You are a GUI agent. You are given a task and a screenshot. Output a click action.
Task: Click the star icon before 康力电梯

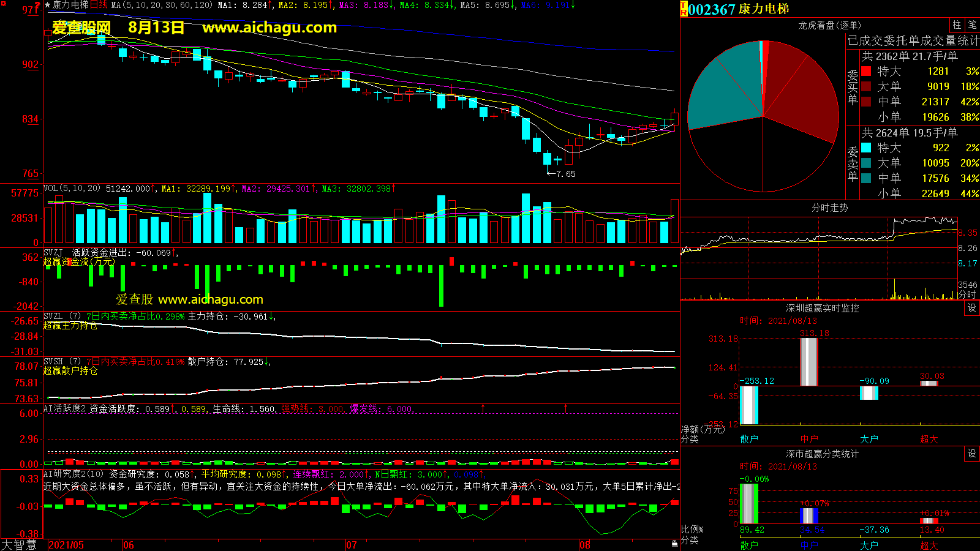point(47,5)
